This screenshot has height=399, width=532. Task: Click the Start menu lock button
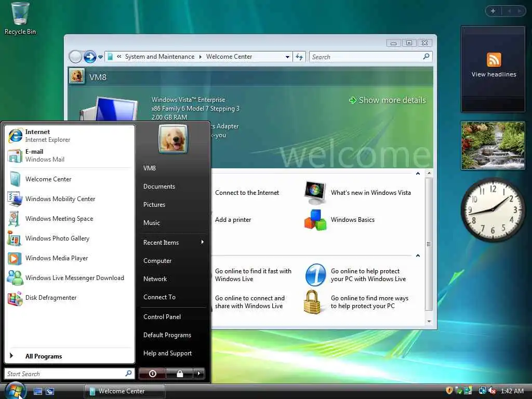179,374
